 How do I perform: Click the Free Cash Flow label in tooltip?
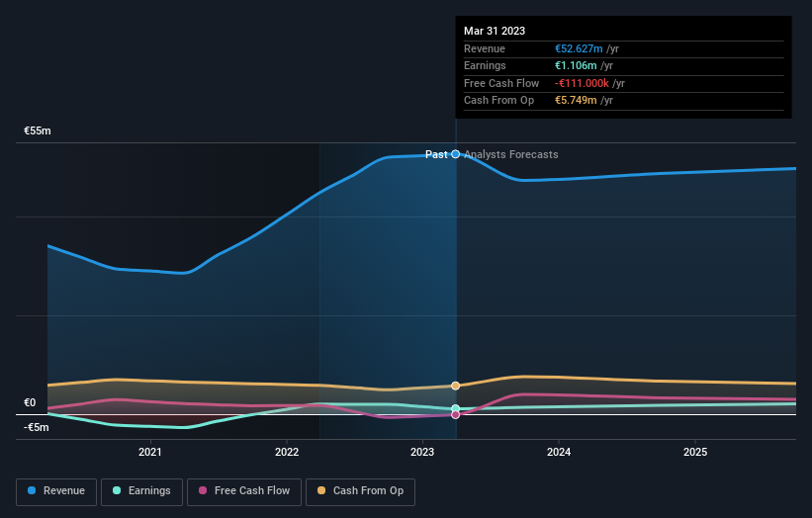coord(501,83)
